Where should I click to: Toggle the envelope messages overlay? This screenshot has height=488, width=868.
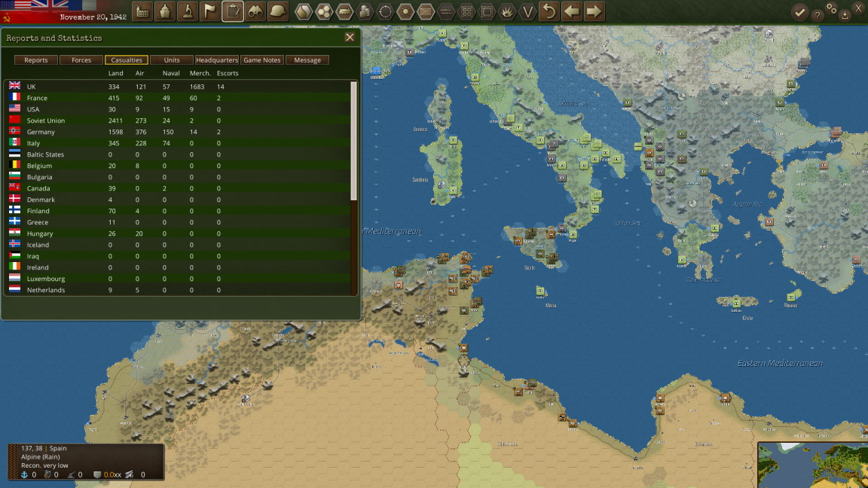pyautogui.click(x=426, y=11)
